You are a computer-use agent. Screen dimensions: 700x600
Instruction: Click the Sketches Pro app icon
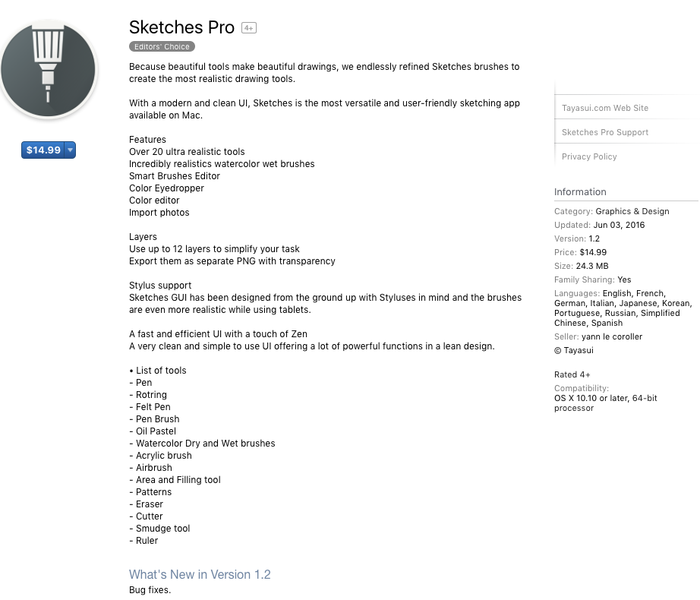(49, 68)
